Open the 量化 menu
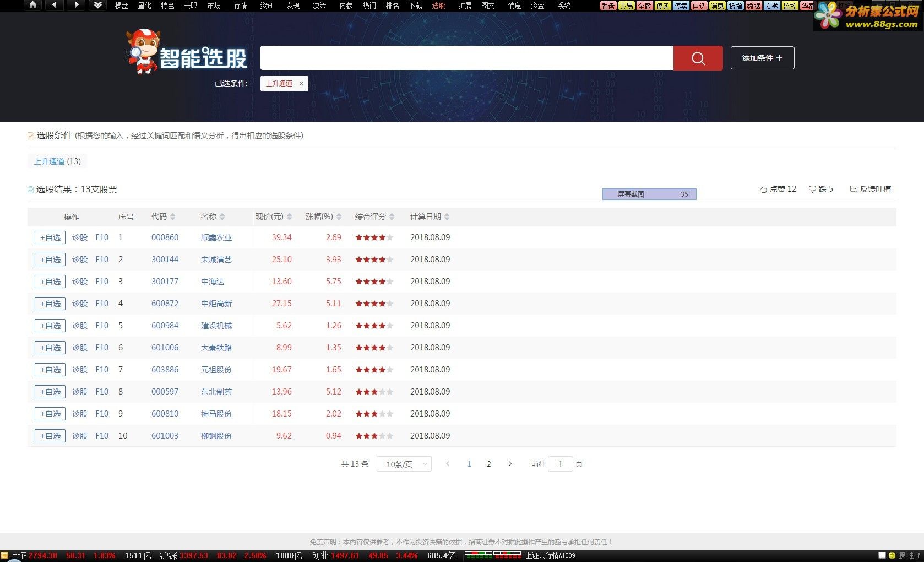Viewport: 924px width, 562px height. click(144, 6)
